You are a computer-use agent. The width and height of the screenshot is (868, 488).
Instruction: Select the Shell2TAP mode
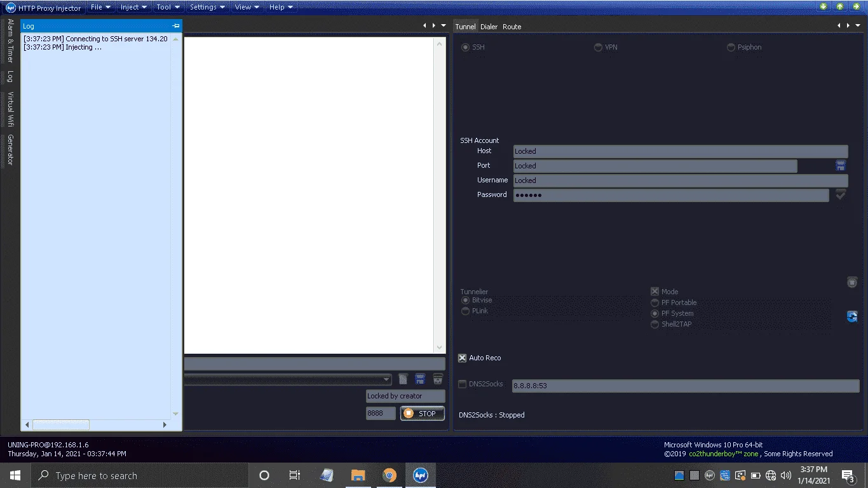point(655,324)
